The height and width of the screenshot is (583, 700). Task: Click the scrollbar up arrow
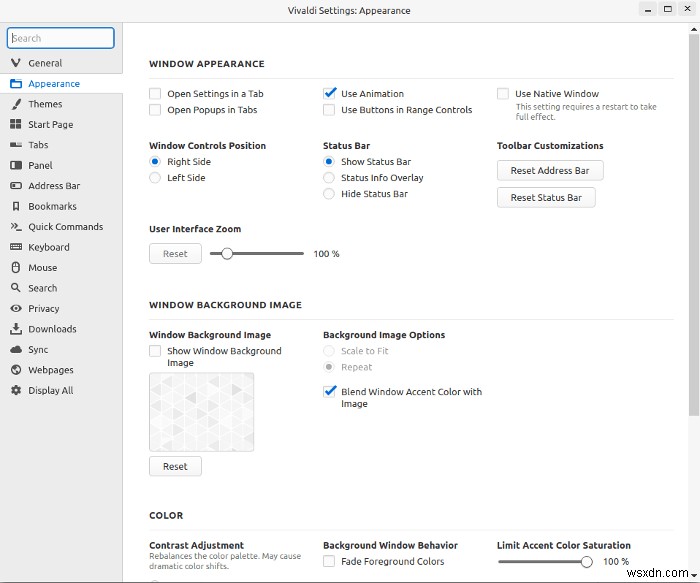pyautogui.click(x=694, y=29)
